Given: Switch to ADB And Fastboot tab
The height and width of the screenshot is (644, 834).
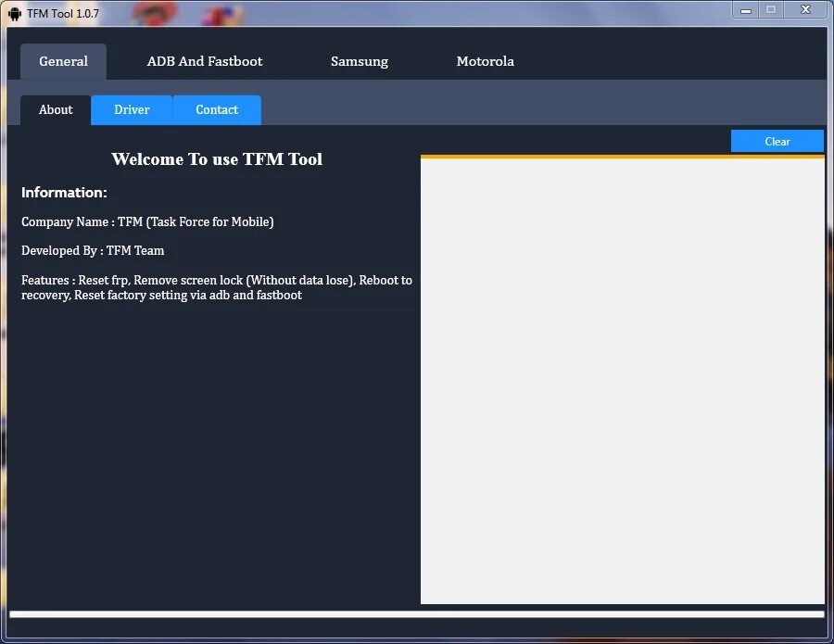Looking at the screenshot, I should click(x=205, y=62).
